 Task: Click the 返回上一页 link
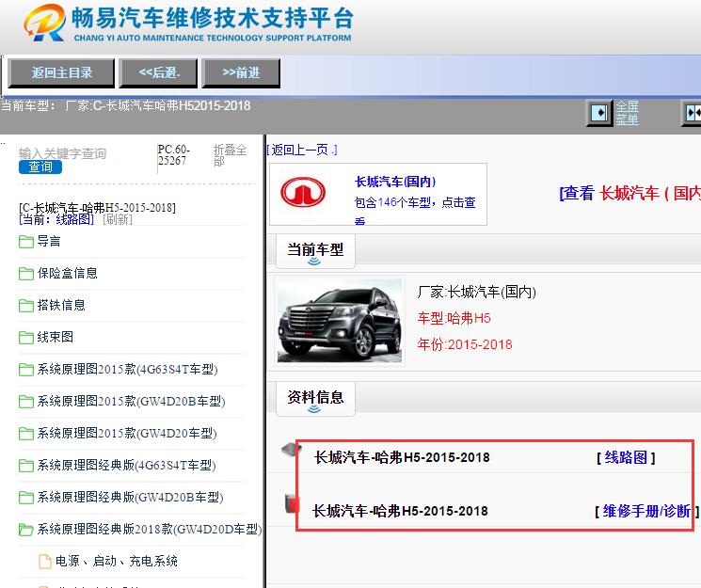[302, 150]
